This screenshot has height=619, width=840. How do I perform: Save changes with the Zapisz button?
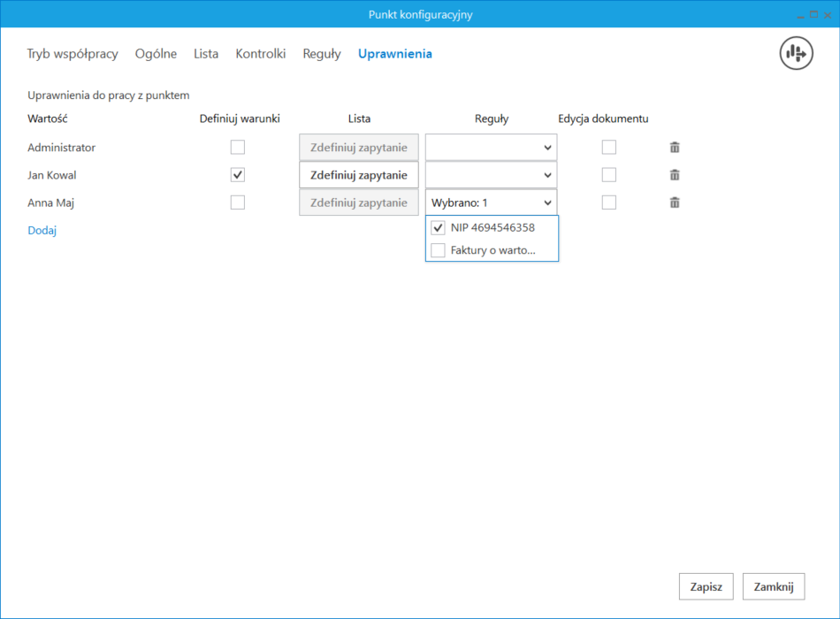click(706, 587)
